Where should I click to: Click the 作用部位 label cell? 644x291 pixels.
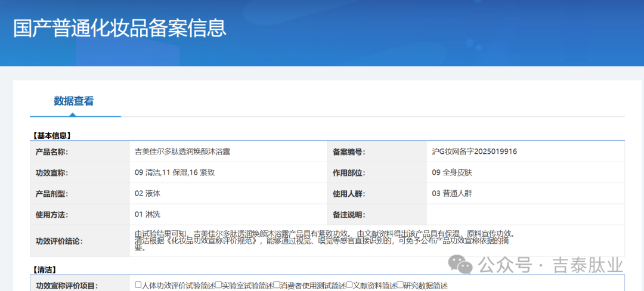(x=377, y=173)
